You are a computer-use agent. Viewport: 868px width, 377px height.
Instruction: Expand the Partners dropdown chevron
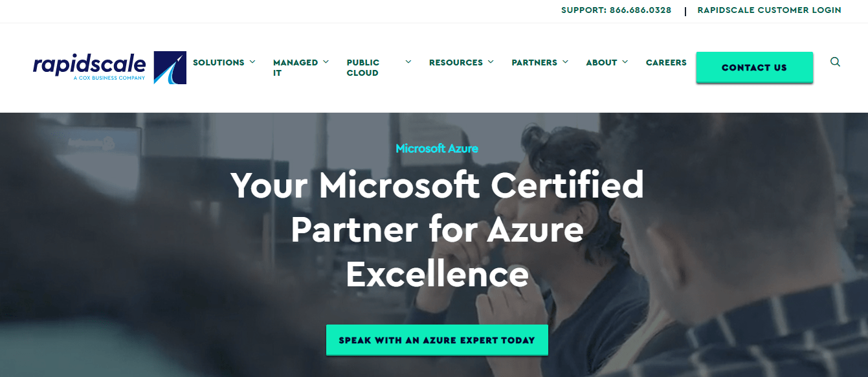coord(565,62)
